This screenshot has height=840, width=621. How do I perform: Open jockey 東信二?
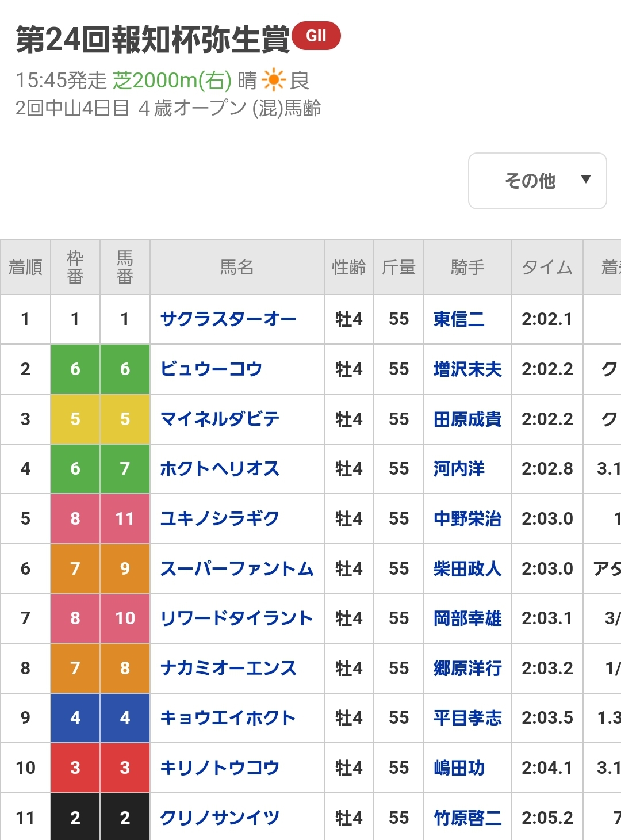[x=459, y=319]
